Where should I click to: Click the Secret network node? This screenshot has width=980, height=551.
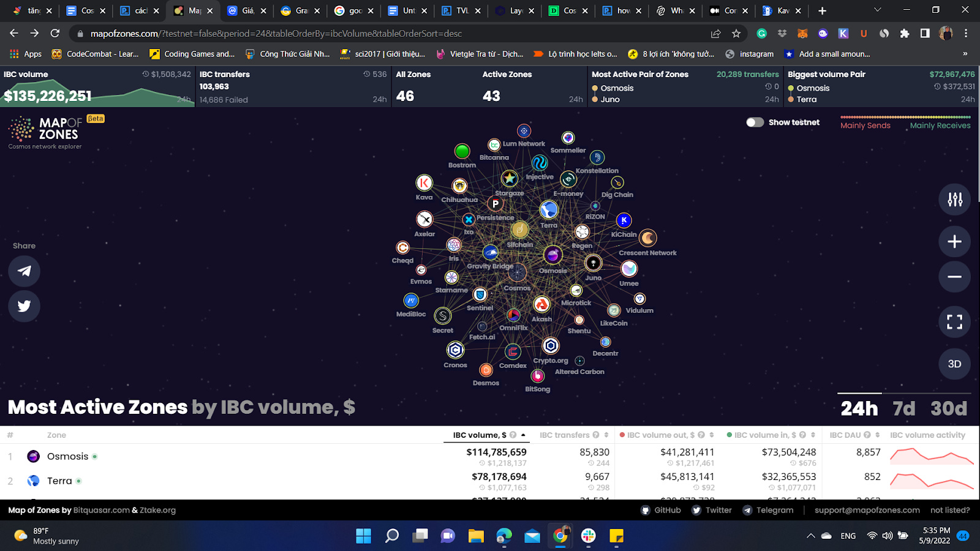click(443, 316)
